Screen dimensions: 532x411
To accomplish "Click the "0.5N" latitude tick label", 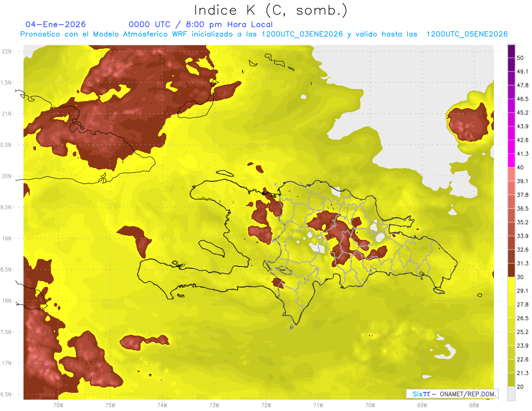I will (x=7, y=145).
